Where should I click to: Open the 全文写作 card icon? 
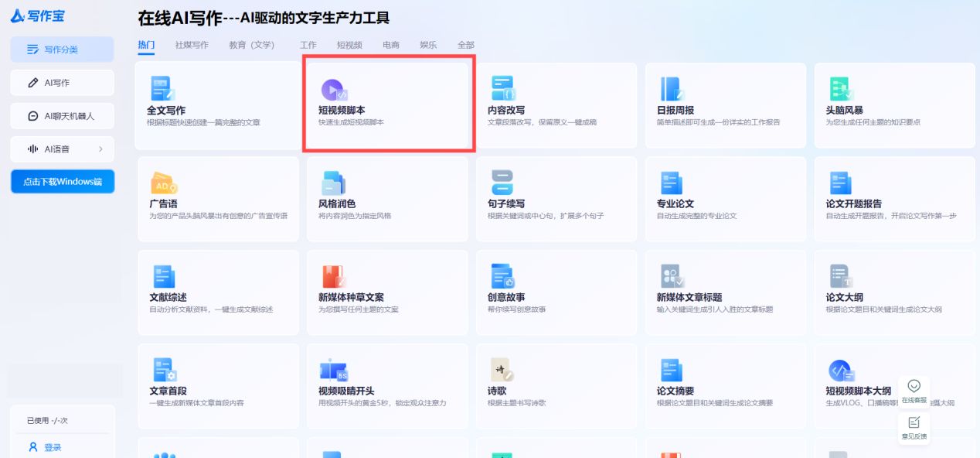[x=163, y=89]
